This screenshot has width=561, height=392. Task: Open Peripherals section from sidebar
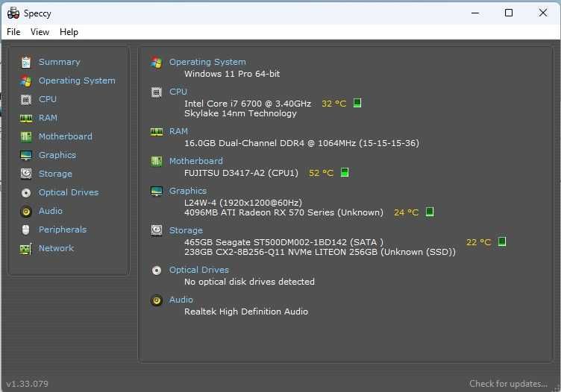[63, 230]
